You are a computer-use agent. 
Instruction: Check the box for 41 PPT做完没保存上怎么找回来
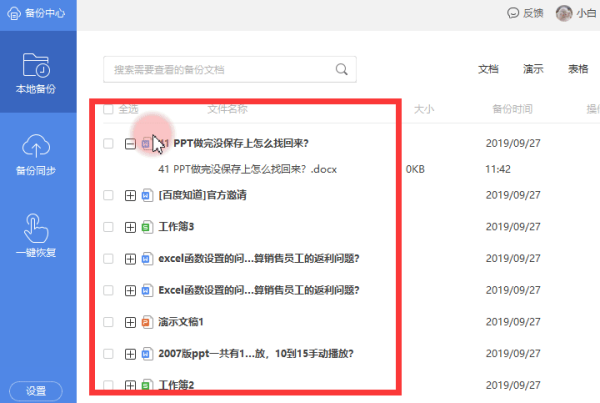tap(108, 144)
